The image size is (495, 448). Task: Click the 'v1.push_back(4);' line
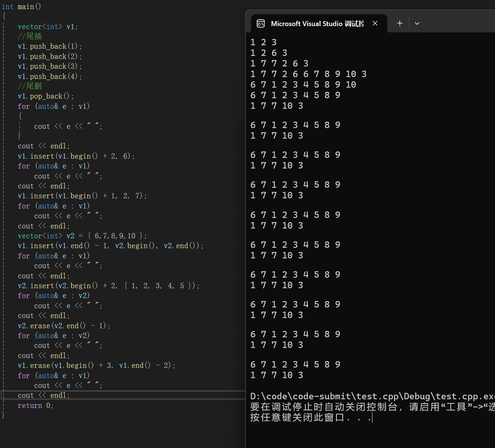[50, 77]
